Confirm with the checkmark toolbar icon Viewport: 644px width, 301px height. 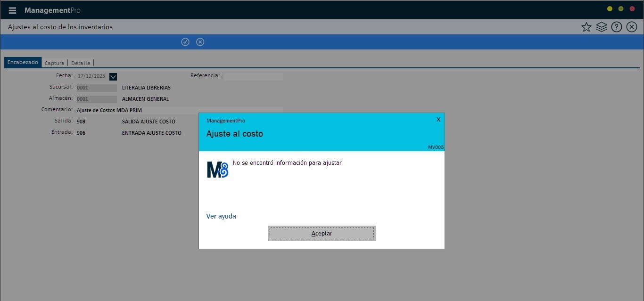pos(185,42)
